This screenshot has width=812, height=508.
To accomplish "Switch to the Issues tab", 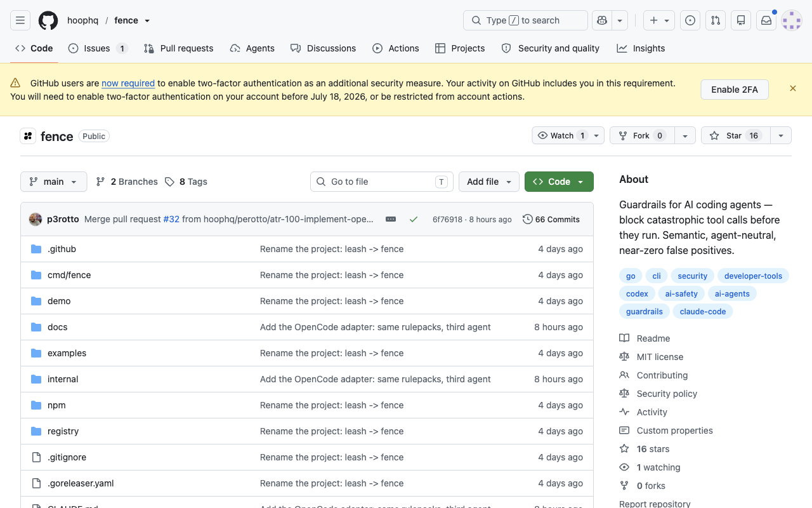I will point(98,48).
